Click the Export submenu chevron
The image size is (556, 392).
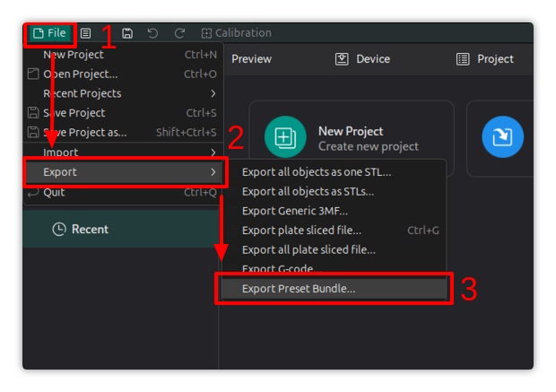click(x=213, y=172)
